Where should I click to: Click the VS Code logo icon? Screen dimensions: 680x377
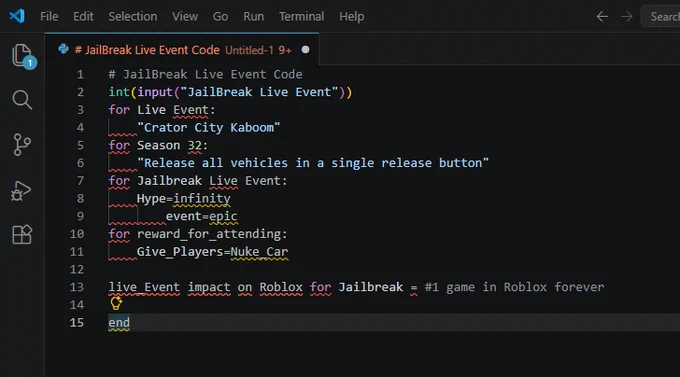coord(17,16)
